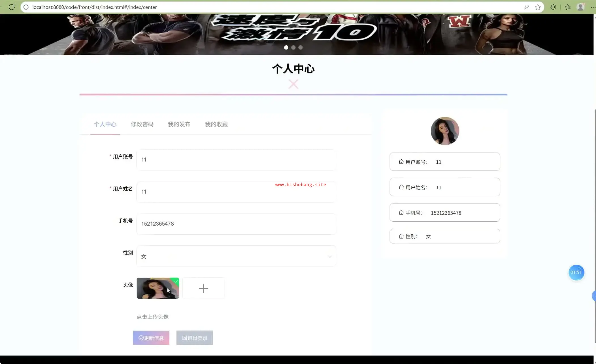Open the browser extensions puzzle icon

(x=553, y=7)
